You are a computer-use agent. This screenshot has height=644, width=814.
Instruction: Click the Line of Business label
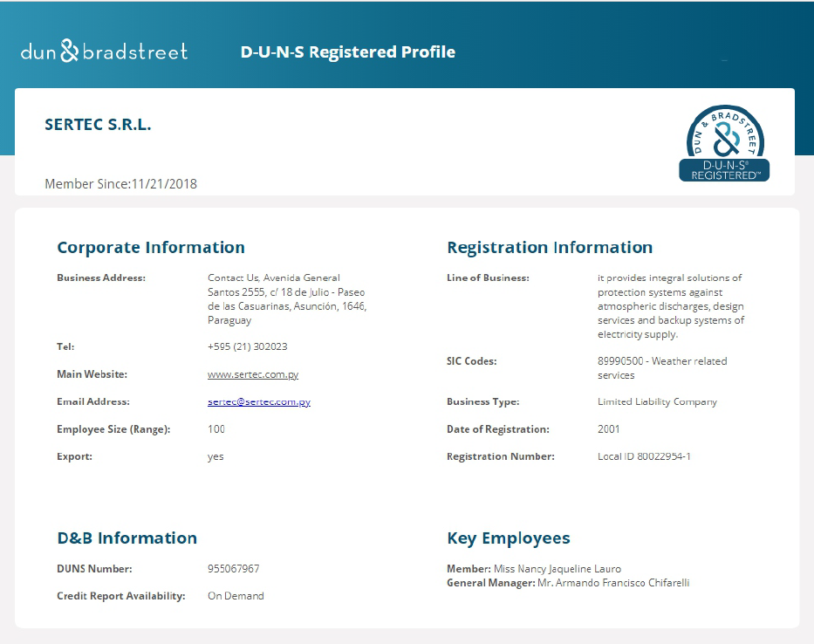click(x=488, y=277)
